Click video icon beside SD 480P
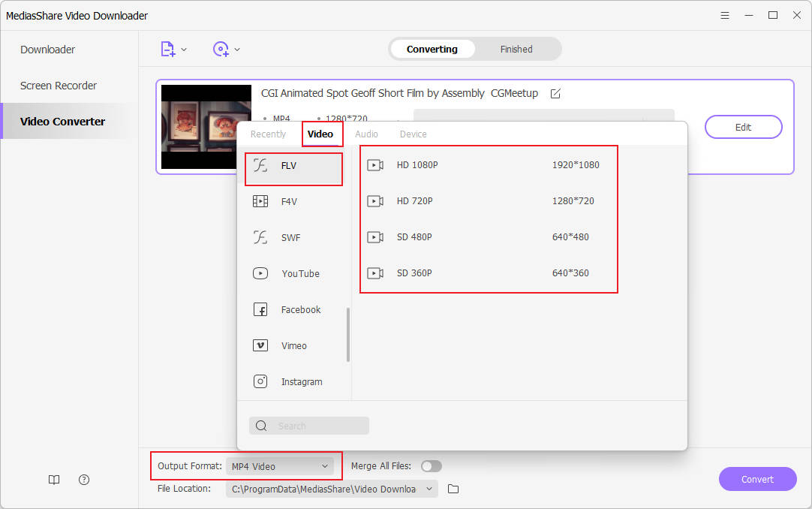812x509 pixels. [x=375, y=237]
